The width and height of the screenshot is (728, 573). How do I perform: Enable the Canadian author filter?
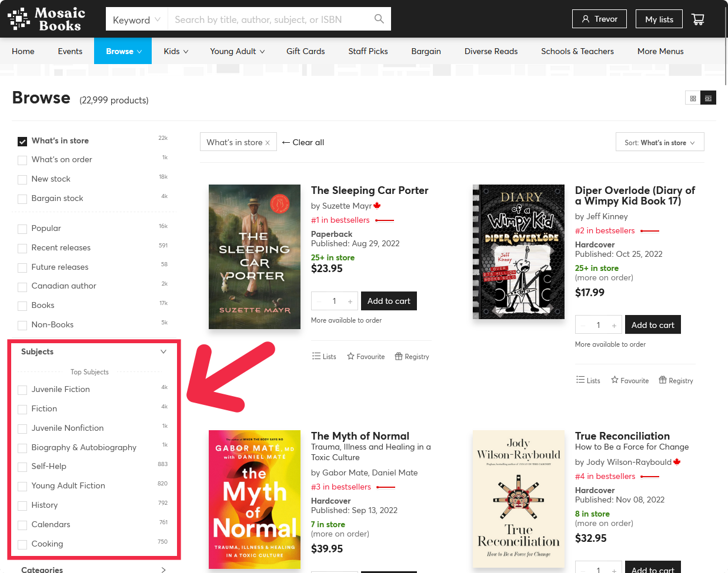pos(22,287)
